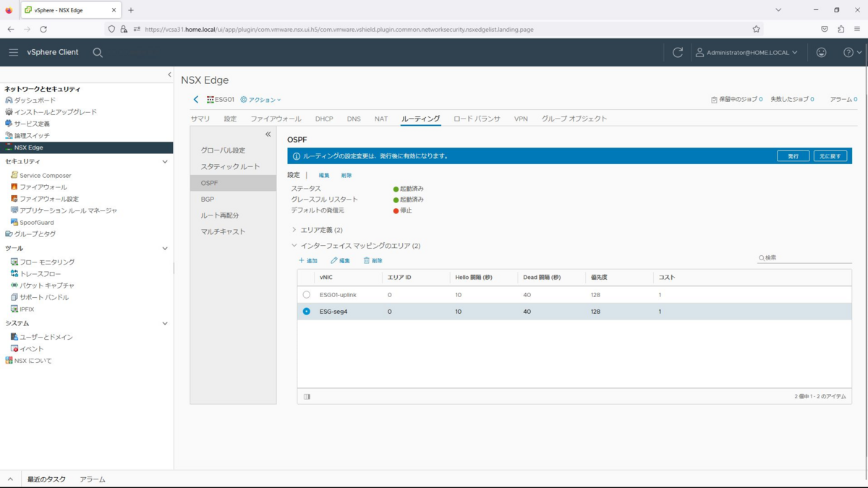Open NSX について
The width and height of the screenshot is (868, 488).
(33, 361)
